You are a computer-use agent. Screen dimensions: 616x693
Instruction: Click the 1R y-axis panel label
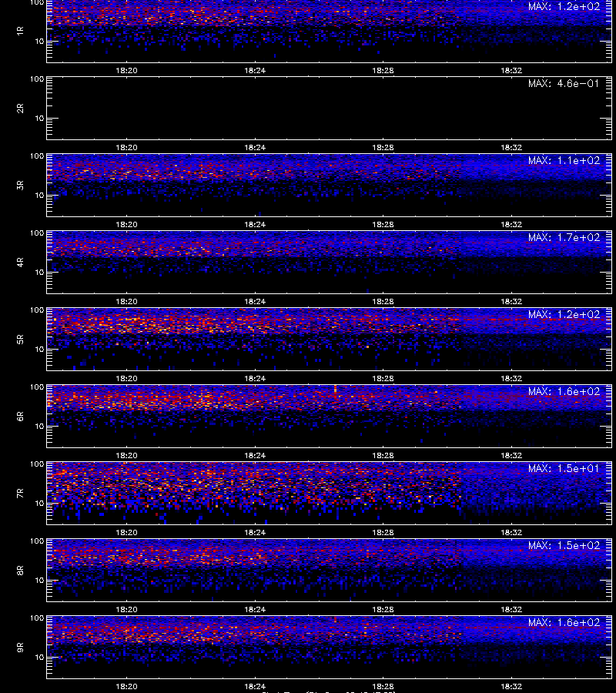coord(20,31)
